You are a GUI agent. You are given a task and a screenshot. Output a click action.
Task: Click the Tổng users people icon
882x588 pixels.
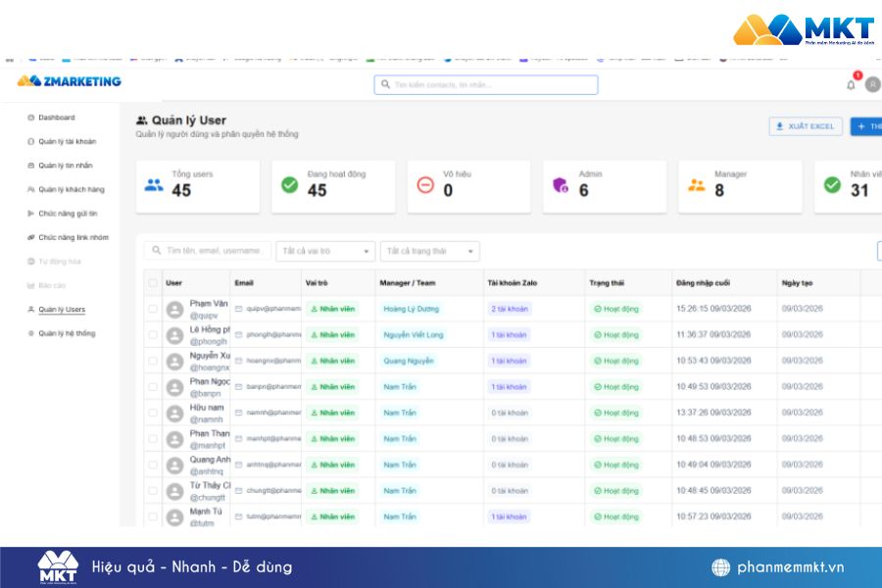click(x=154, y=184)
